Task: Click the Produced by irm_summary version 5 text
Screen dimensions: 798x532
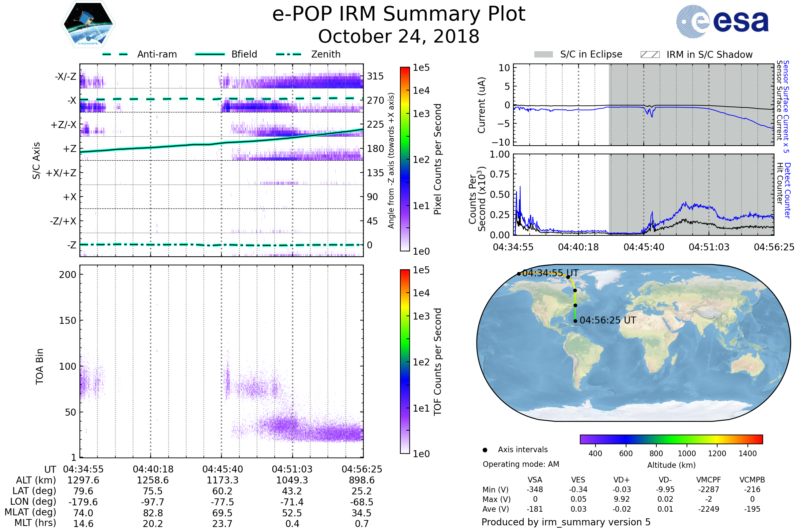Action: [566, 522]
